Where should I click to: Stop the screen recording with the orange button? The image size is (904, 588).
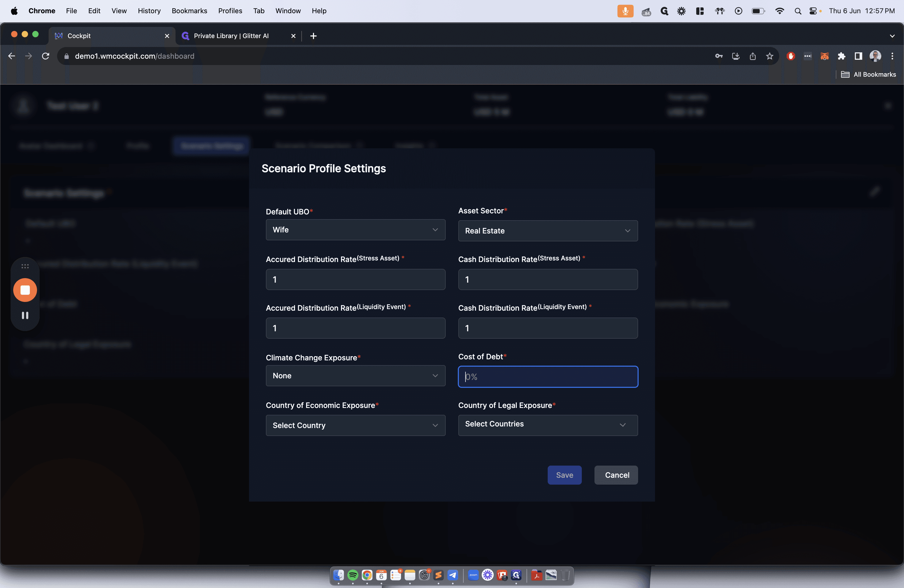click(x=25, y=290)
